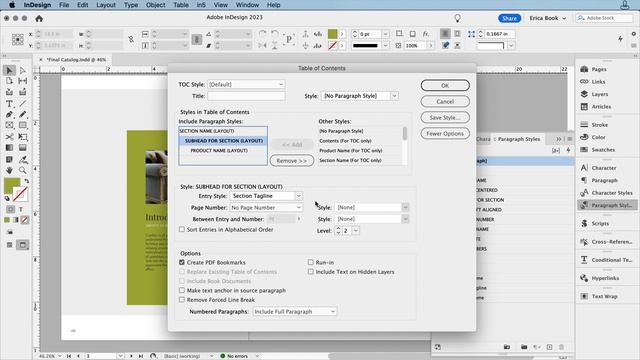The height and width of the screenshot is (360, 640).
Task: Enable Make text anchor in source paragraph
Action: (x=182, y=290)
